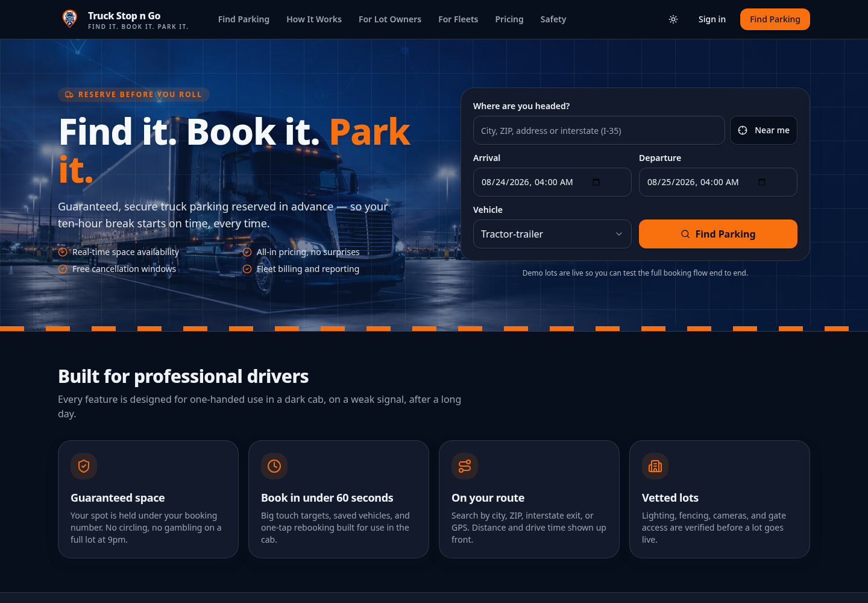Click the clock icon on Book in under 60 seconds
Image resolution: width=868 pixels, height=603 pixels.
274,466
